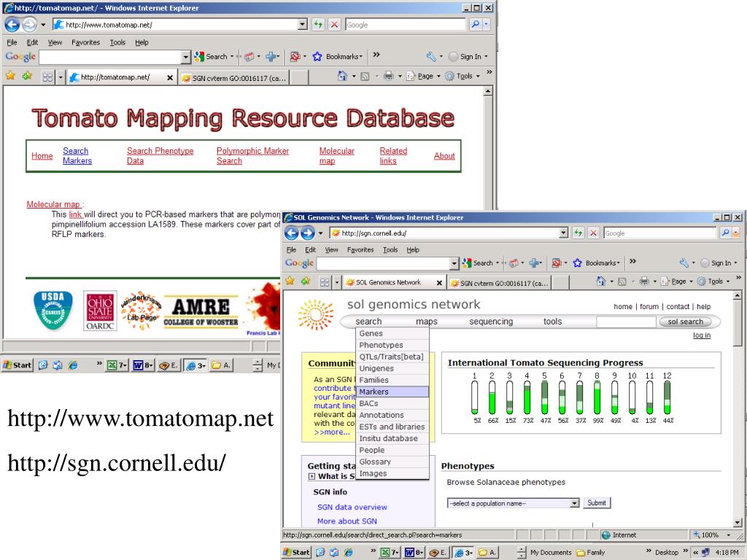This screenshot has height=560, width=747.
Task: Click sol search button
Action: [685, 322]
